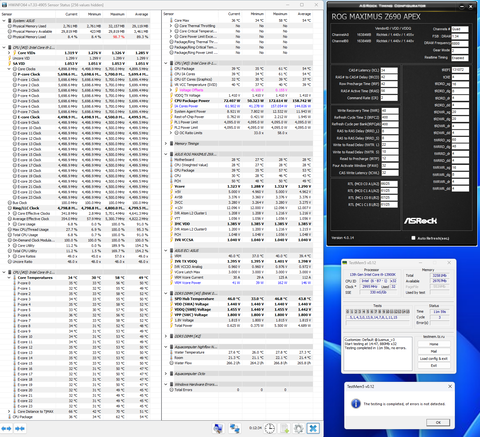Click the Exit button in TestMem5
The height and width of the screenshot is (437, 480).
coord(434,366)
